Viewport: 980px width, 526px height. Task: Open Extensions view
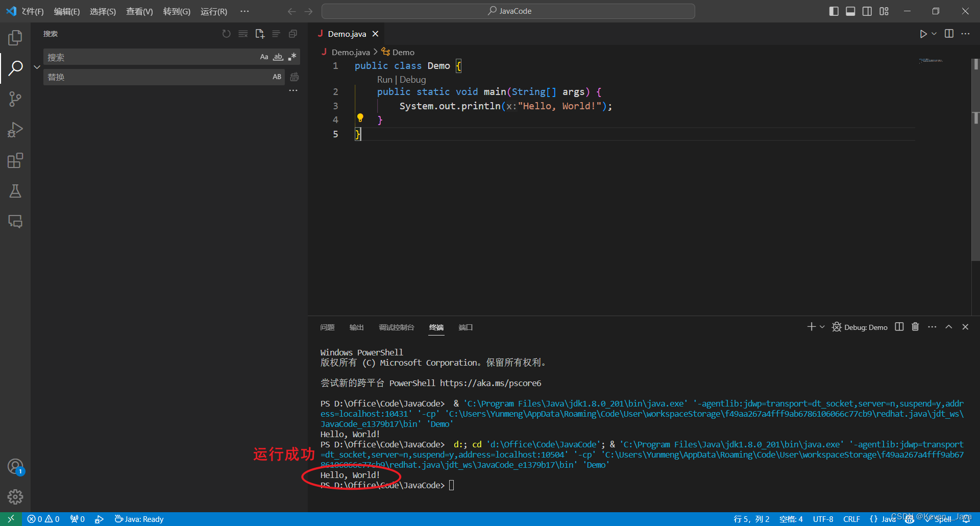pyautogui.click(x=15, y=160)
